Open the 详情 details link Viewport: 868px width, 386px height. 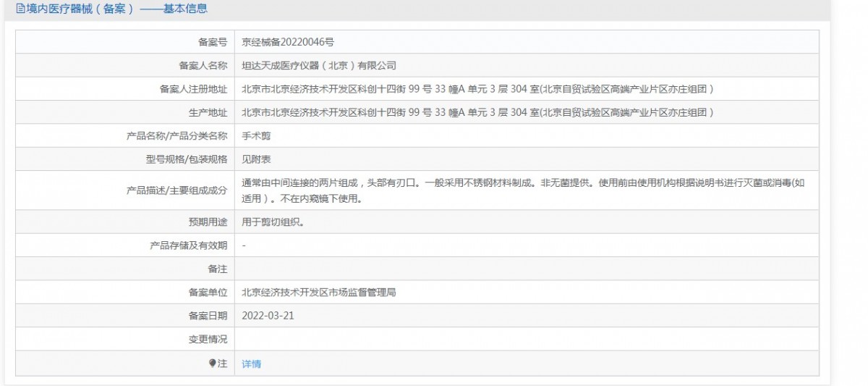[251, 364]
